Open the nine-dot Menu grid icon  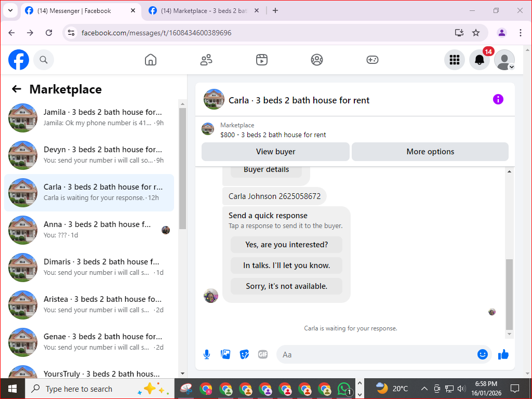[x=454, y=60]
